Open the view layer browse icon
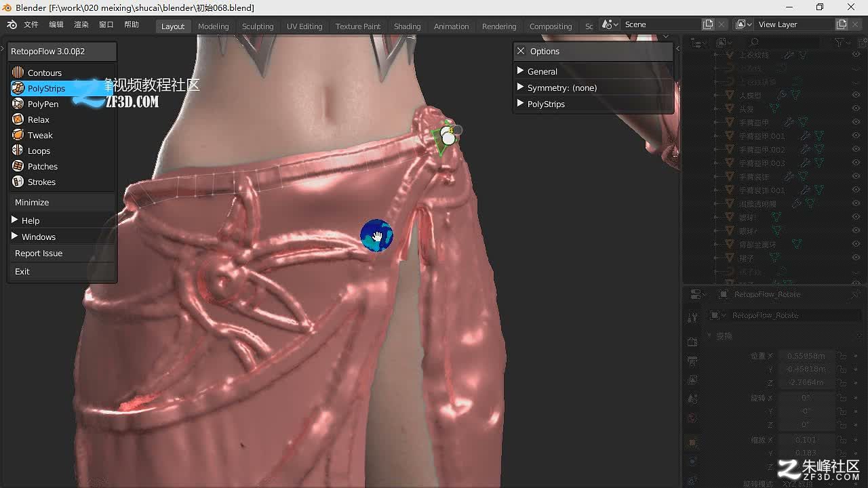 (x=743, y=24)
